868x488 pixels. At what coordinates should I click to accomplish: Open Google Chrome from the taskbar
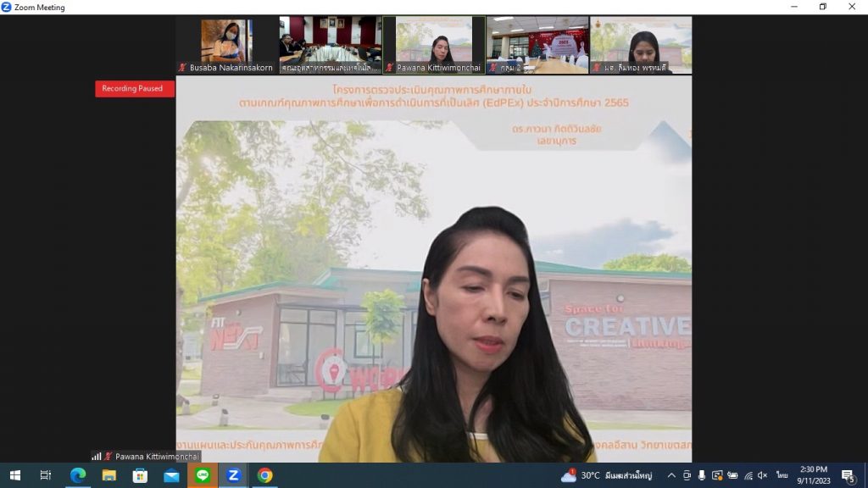coord(264,475)
